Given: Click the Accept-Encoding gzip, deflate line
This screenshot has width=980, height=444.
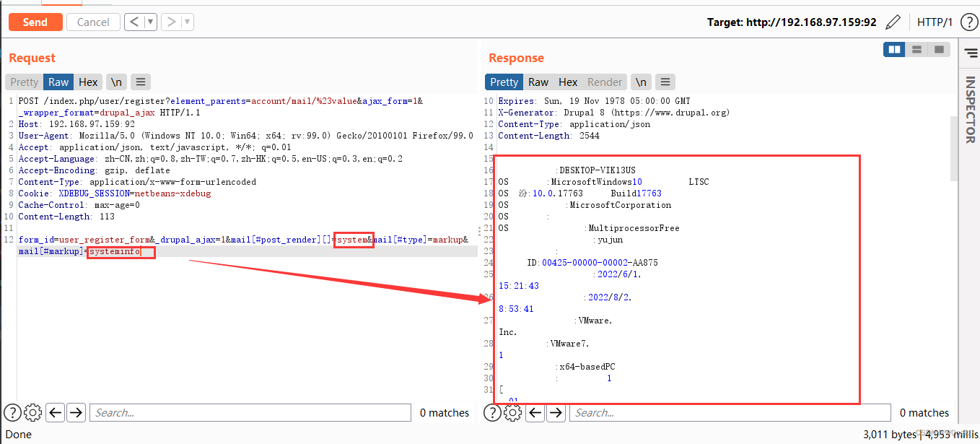Looking at the screenshot, I should pos(95,170).
